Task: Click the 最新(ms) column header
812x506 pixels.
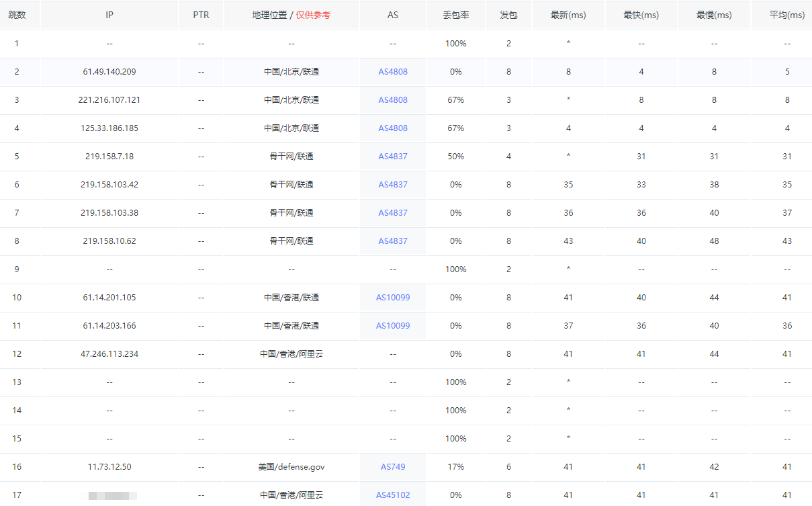Action: pos(568,15)
